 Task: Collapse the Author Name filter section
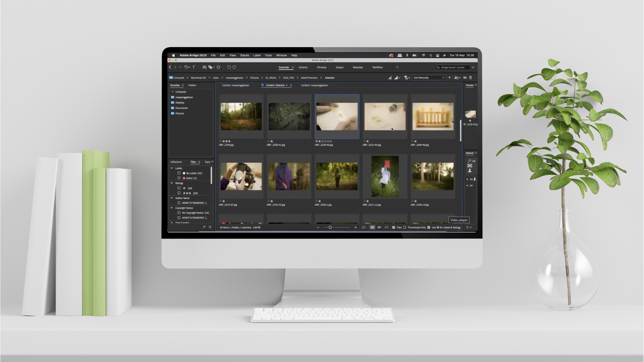[172, 198]
